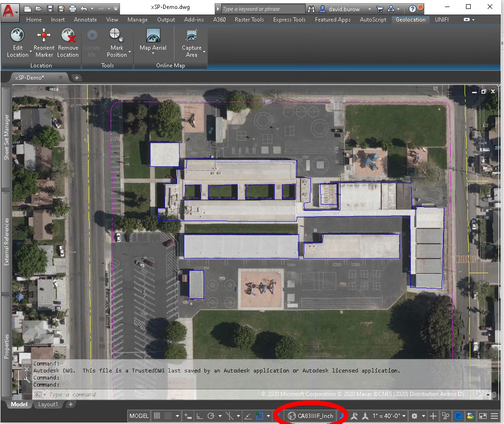
Task: Open the Insert ribbon tab
Action: tap(58, 20)
